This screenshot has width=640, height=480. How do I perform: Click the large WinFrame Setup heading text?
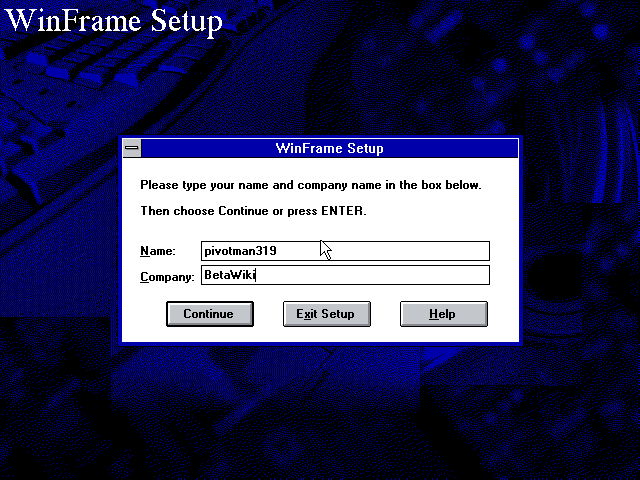tap(115, 22)
